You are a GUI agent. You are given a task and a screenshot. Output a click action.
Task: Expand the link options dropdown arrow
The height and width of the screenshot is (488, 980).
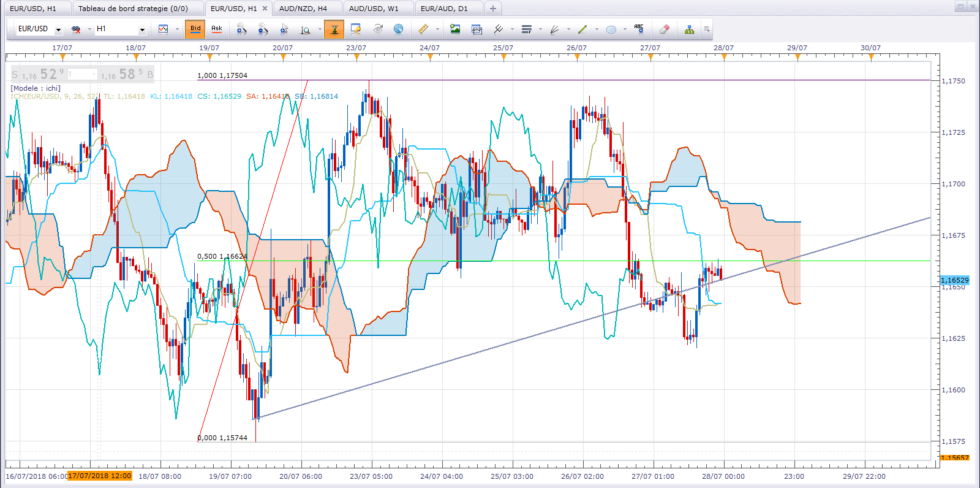point(89,29)
